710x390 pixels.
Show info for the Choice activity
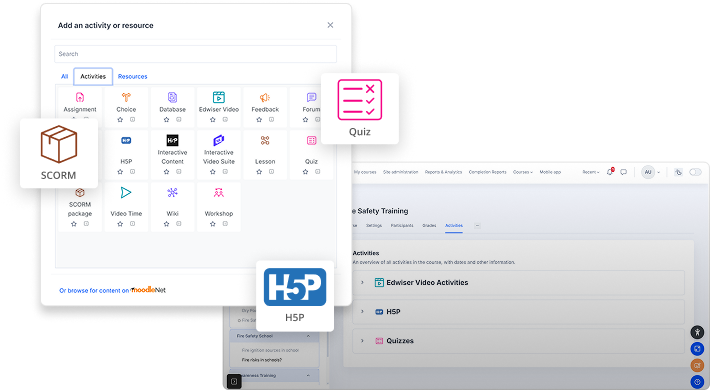coord(133,120)
